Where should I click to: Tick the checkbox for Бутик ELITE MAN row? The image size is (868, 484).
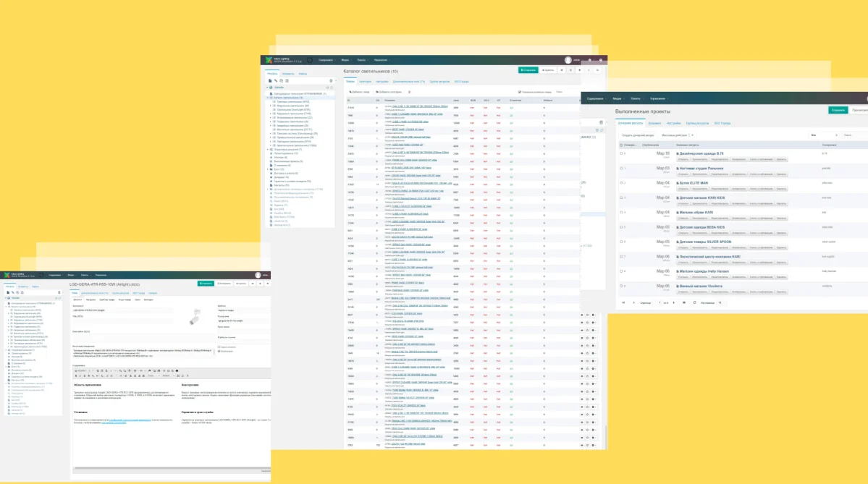pyautogui.click(x=621, y=183)
